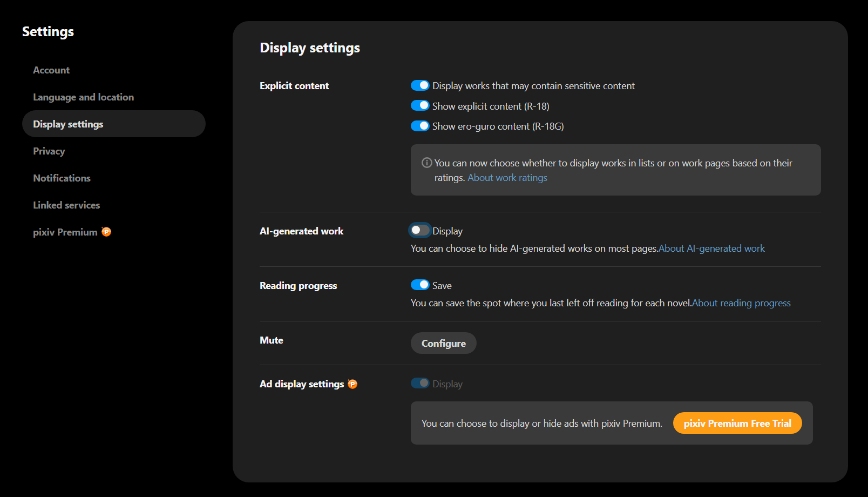Open the Privacy settings page

click(49, 151)
